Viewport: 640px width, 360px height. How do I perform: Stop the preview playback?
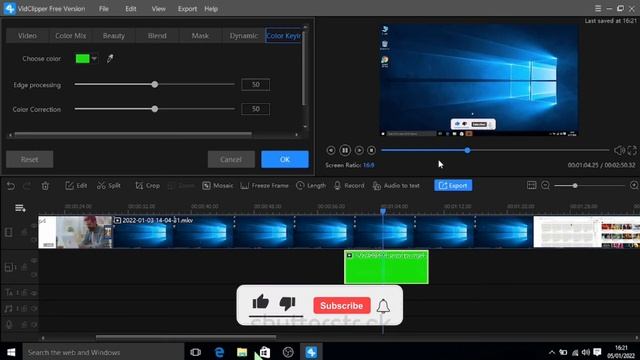click(371, 150)
